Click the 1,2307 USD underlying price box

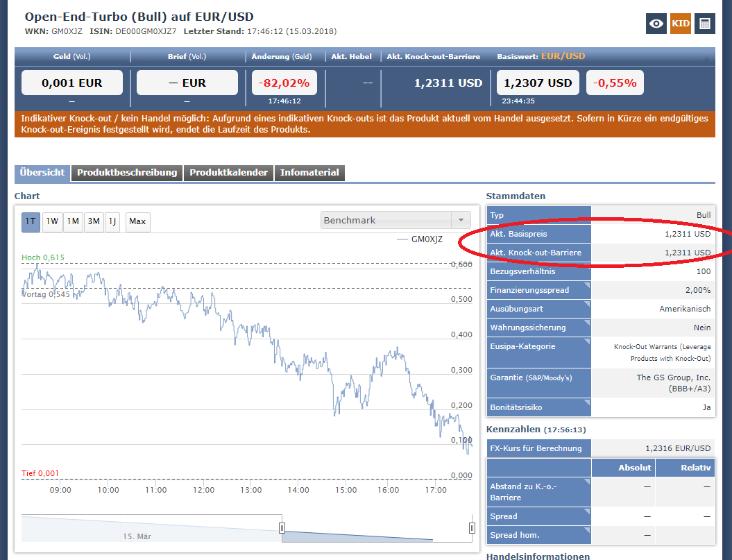(x=538, y=83)
